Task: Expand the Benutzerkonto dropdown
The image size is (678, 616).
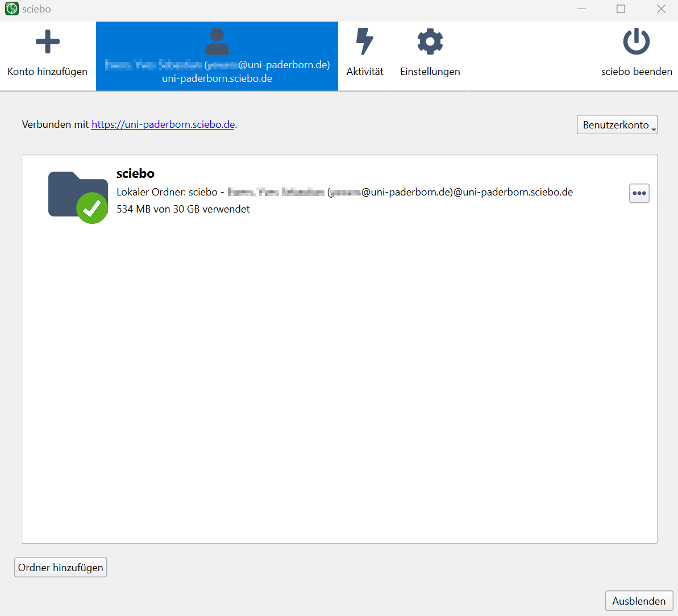Action: pyautogui.click(x=617, y=125)
